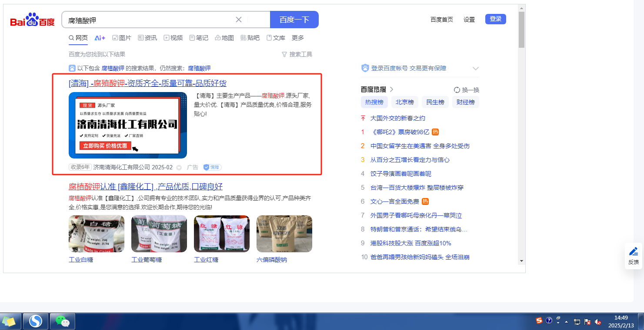The width and height of the screenshot is (644, 330).
Task: Click the Baidu logo
Action: coord(33,20)
